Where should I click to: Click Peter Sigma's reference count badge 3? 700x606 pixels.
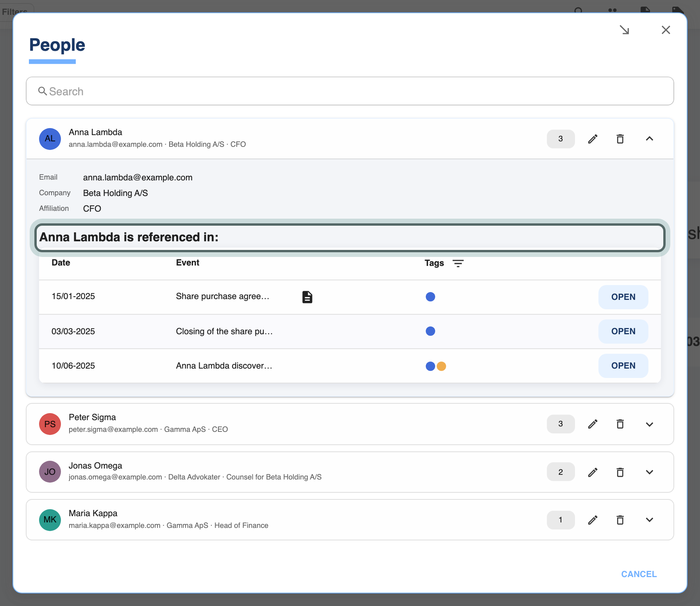coord(561,424)
